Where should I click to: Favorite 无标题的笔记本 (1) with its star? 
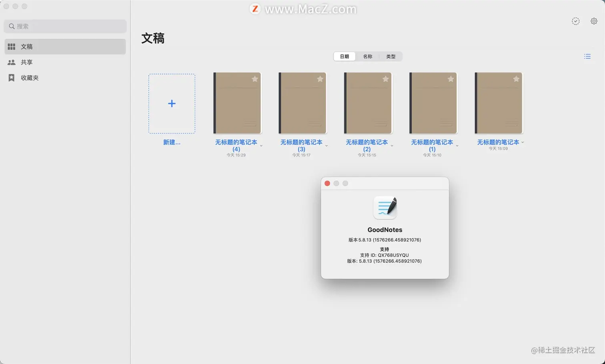coord(451,79)
